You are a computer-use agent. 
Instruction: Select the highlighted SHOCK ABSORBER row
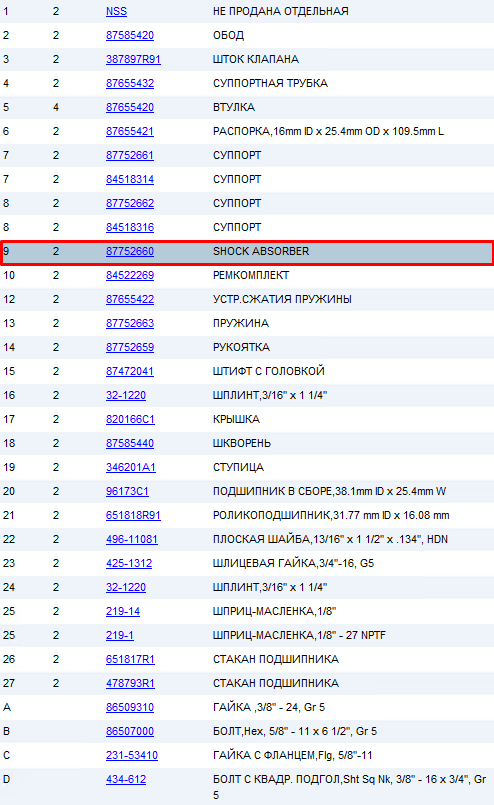(x=247, y=253)
